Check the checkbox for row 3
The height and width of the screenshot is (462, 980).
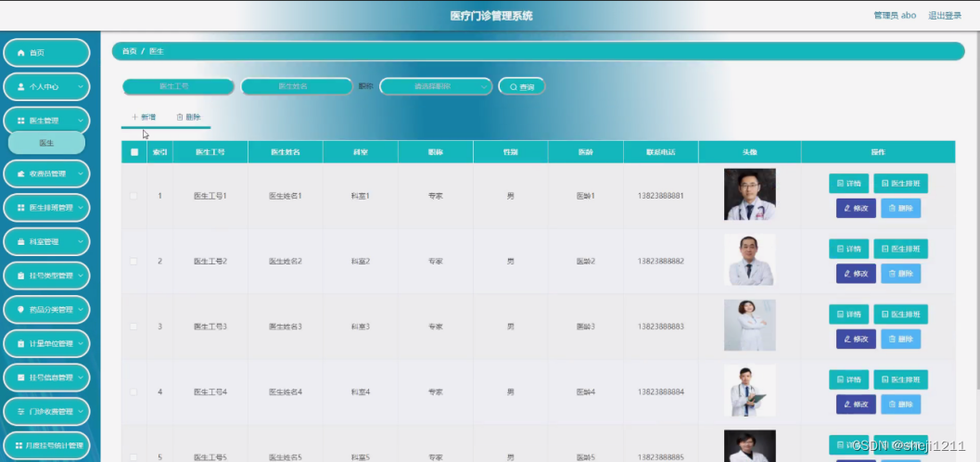(x=134, y=327)
